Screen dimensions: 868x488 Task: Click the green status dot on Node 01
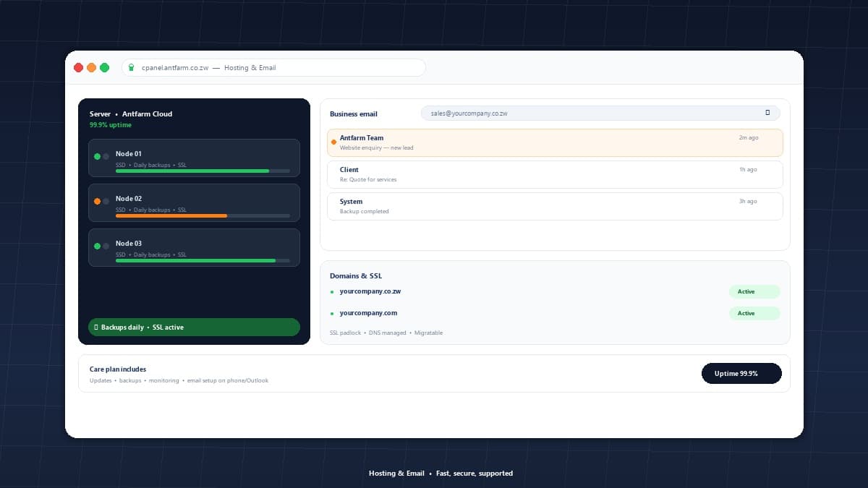click(x=97, y=156)
